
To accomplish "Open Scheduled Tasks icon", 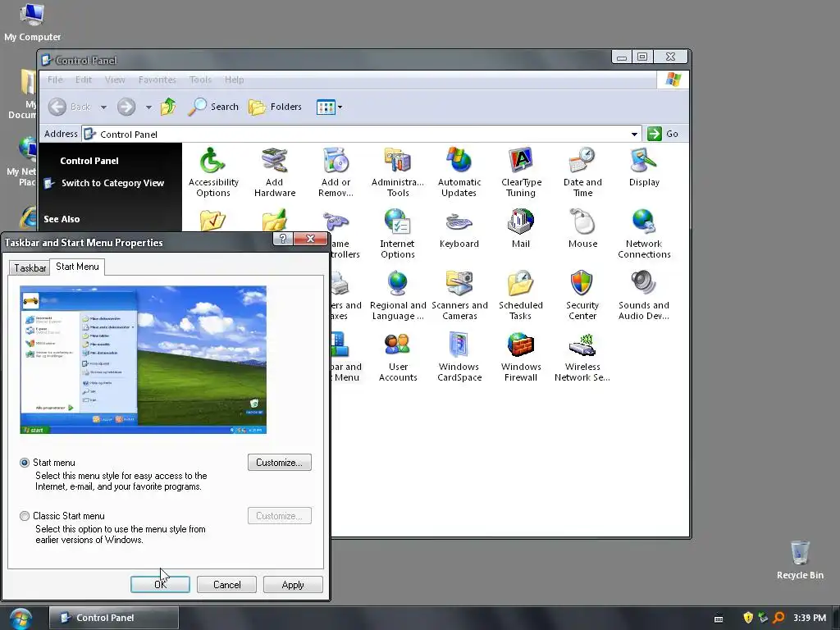I will [x=521, y=295].
